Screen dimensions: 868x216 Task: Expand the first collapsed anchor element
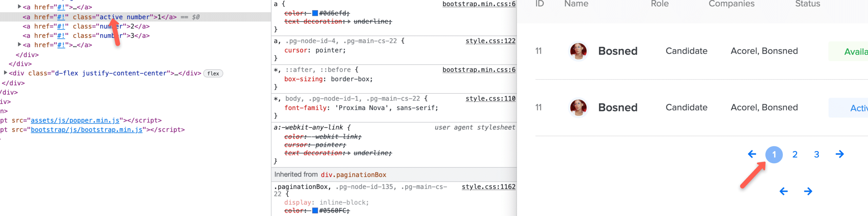click(19, 6)
